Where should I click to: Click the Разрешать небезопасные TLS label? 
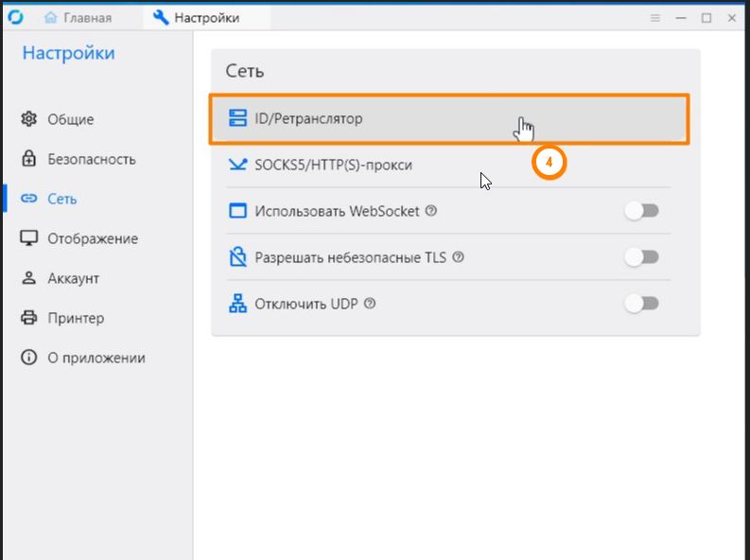(x=350, y=257)
